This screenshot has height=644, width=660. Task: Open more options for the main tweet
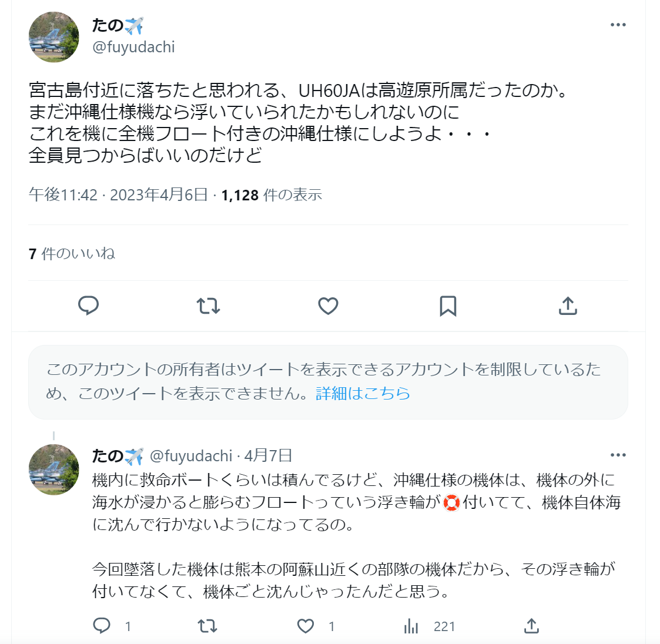[618, 25]
